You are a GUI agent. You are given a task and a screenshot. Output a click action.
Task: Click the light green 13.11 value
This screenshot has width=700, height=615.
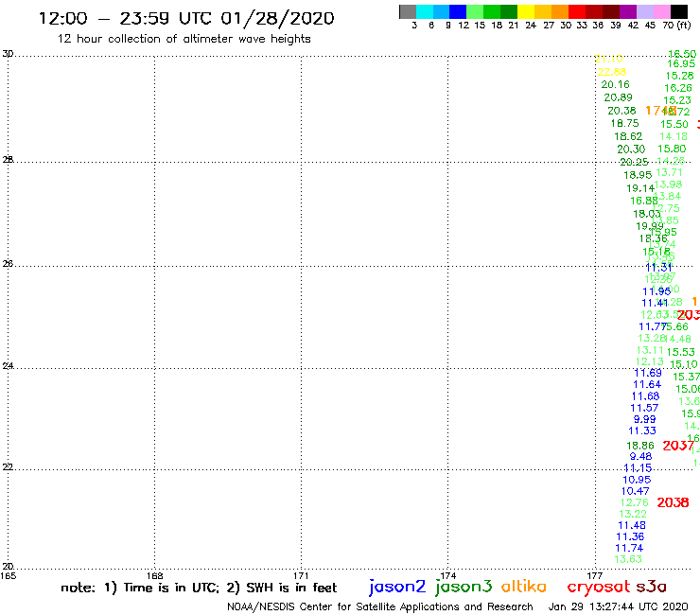[650, 351]
